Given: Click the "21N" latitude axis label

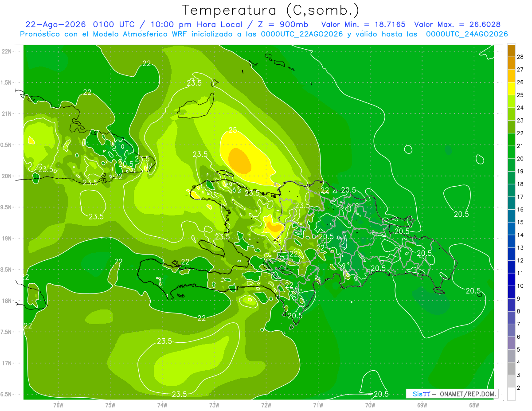Looking at the screenshot, I should pos(8,114).
